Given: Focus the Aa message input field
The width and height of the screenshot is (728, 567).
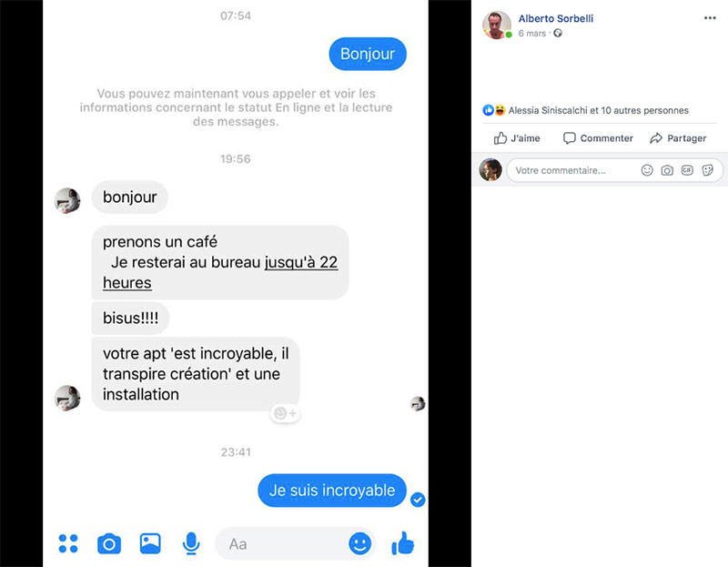Looking at the screenshot, I should click(x=283, y=543).
